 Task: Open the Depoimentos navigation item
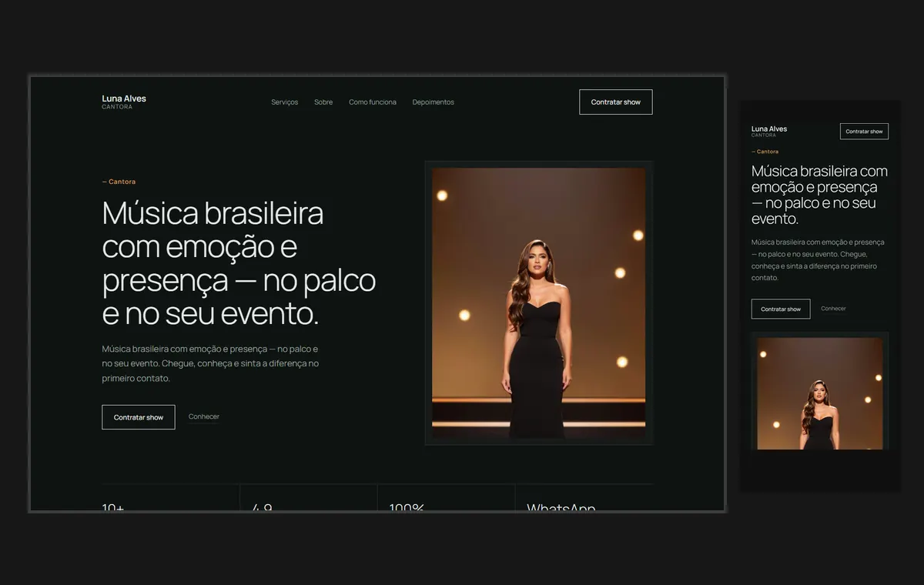[x=434, y=102]
